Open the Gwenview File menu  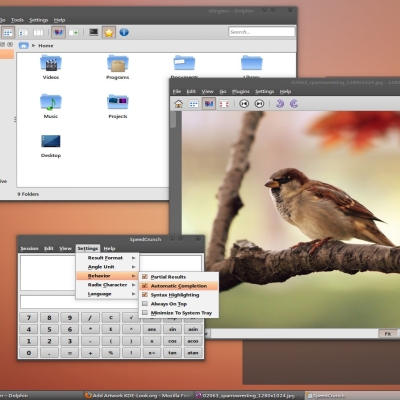[177, 91]
